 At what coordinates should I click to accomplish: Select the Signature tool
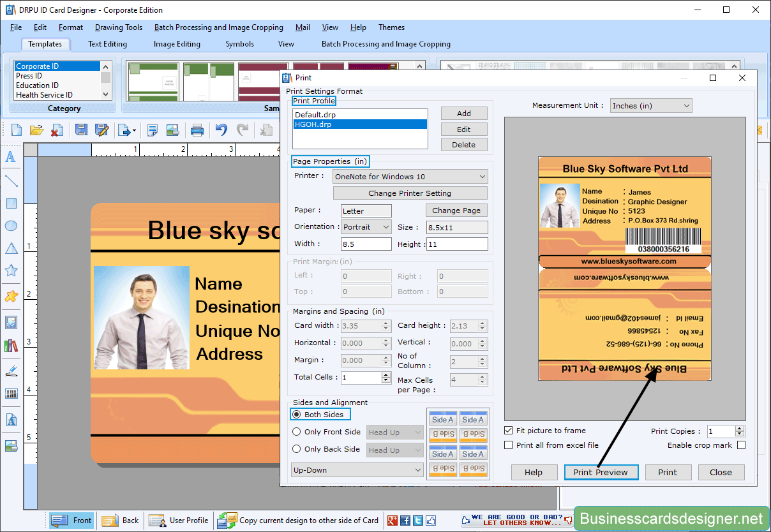11,370
